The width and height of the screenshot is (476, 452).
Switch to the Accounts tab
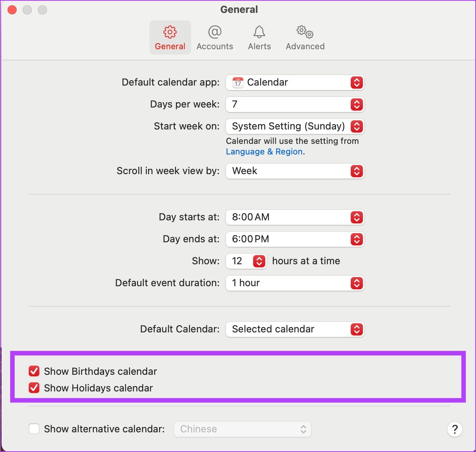pyautogui.click(x=215, y=38)
